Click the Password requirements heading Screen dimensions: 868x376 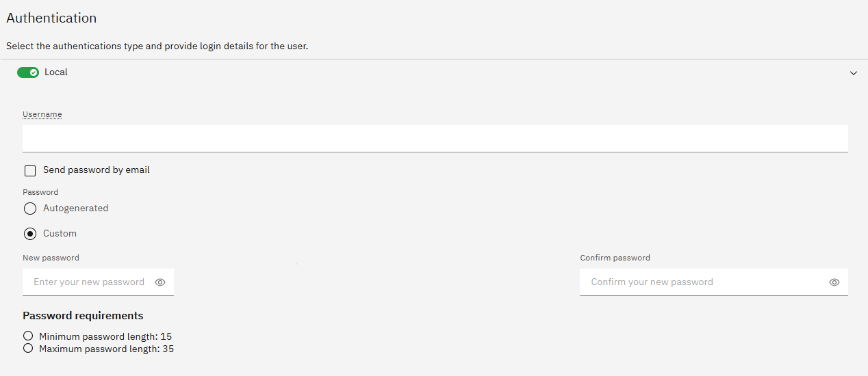click(83, 316)
